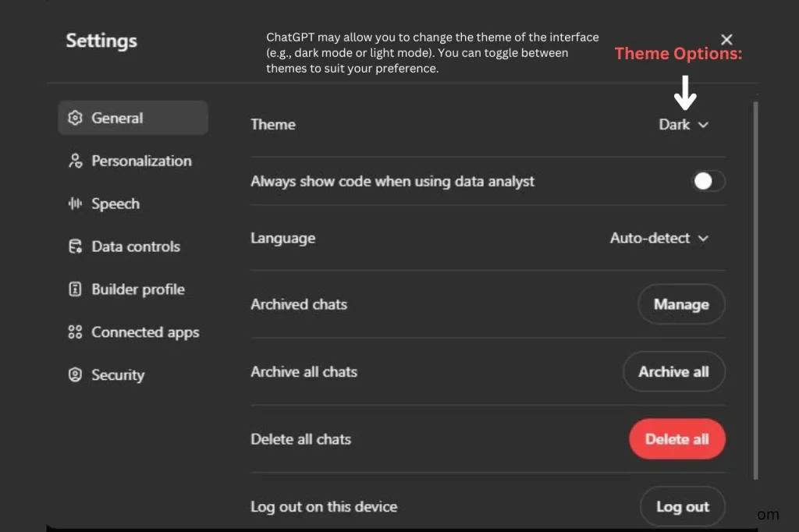Select the Security tab label
The image size is (799, 532).
[x=118, y=375]
